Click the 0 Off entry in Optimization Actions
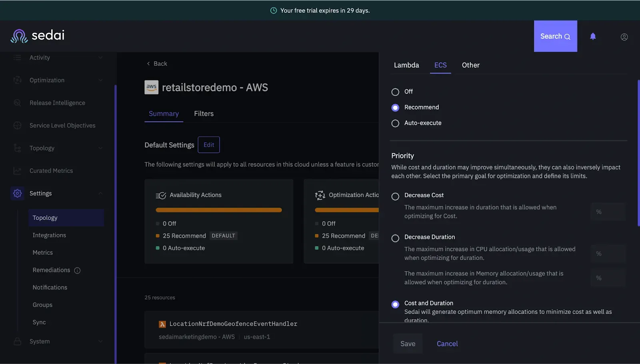This screenshot has height=364, width=640. (329, 224)
